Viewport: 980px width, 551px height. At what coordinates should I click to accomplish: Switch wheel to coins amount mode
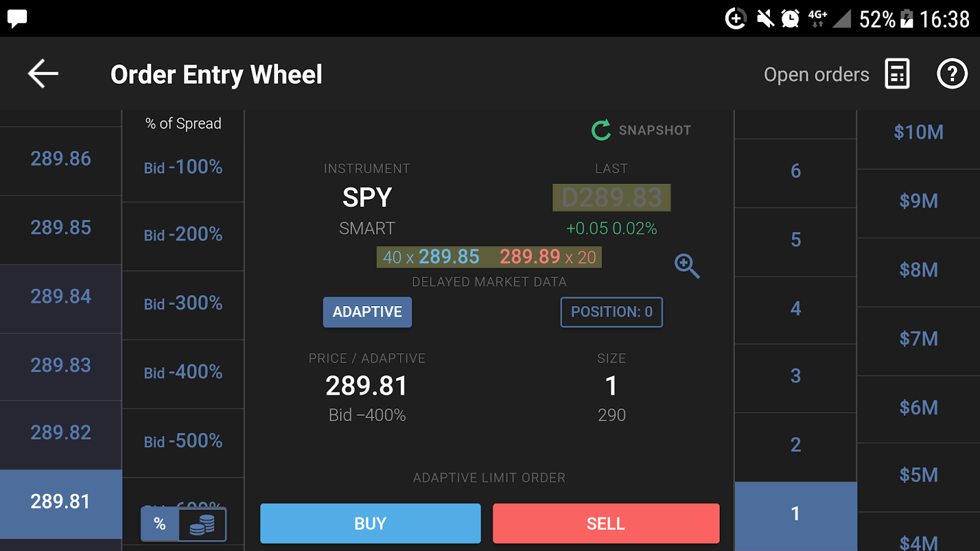[x=202, y=524]
